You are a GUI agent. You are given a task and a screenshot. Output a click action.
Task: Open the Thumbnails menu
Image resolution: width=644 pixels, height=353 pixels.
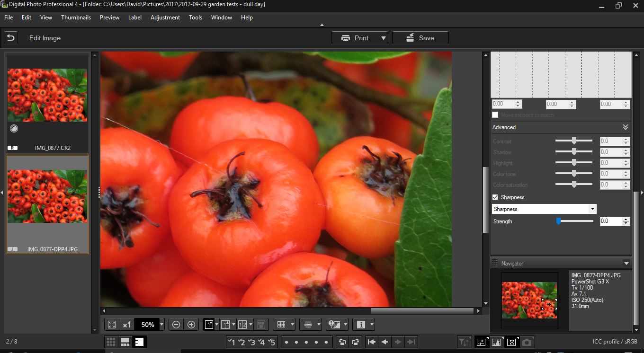coord(76,18)
